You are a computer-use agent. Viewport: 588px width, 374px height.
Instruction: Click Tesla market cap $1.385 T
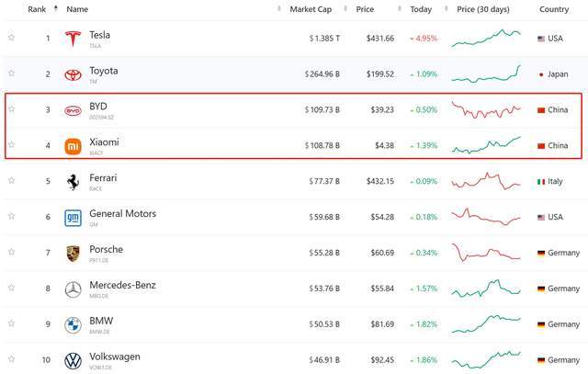pyautogui.click(x=324, y=39)
